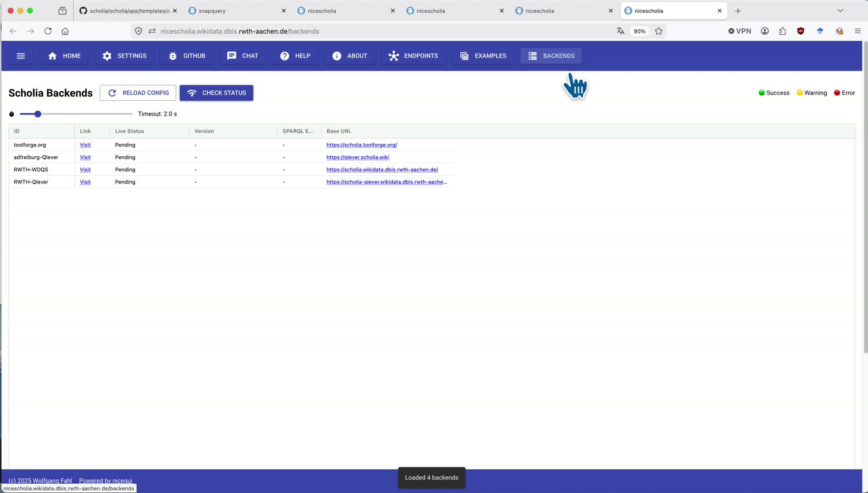Sort by the Live Status column header

click(x=149, y=131)
